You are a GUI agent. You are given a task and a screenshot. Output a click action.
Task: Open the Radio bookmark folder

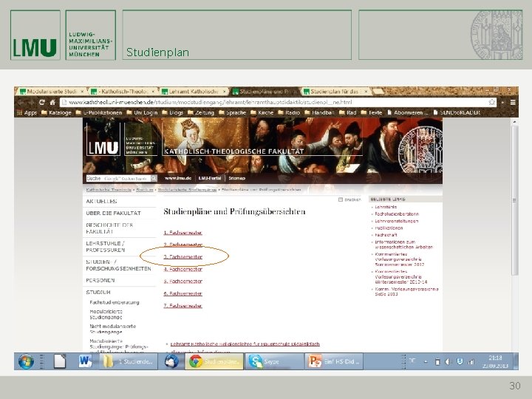point(289,112)
